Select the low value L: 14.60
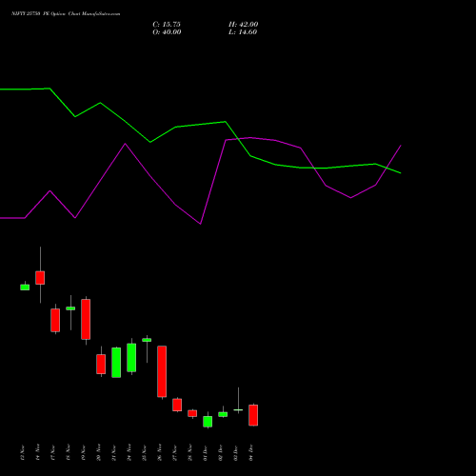This screenshot has width=476, height=476. tap(243, 32)
